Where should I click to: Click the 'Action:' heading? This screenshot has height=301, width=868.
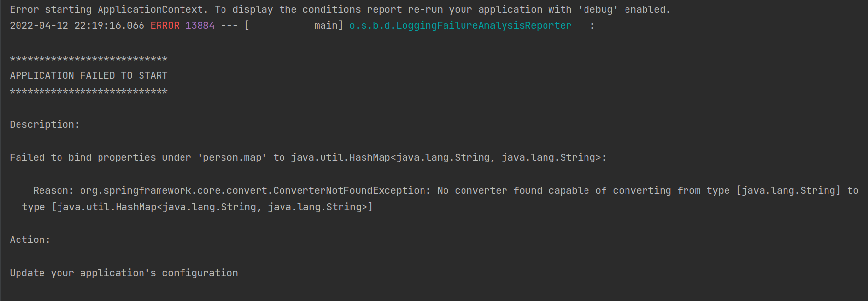pyautogui.click(x=30, y=240)
